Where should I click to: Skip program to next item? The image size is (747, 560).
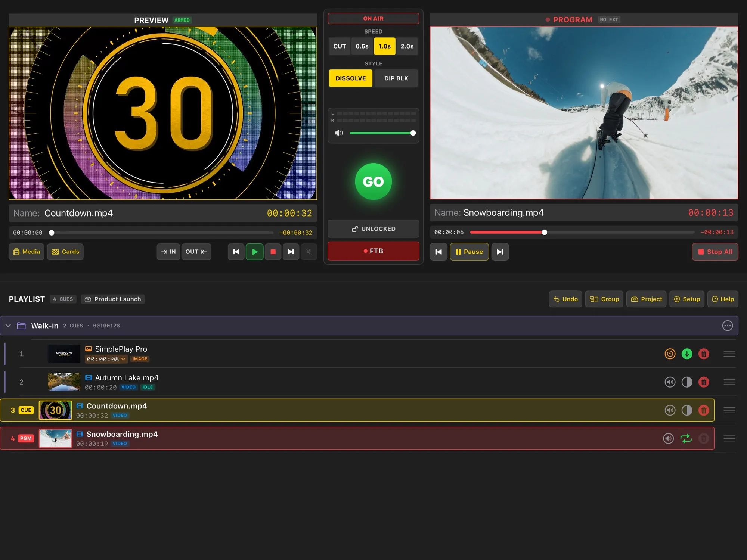500,252
